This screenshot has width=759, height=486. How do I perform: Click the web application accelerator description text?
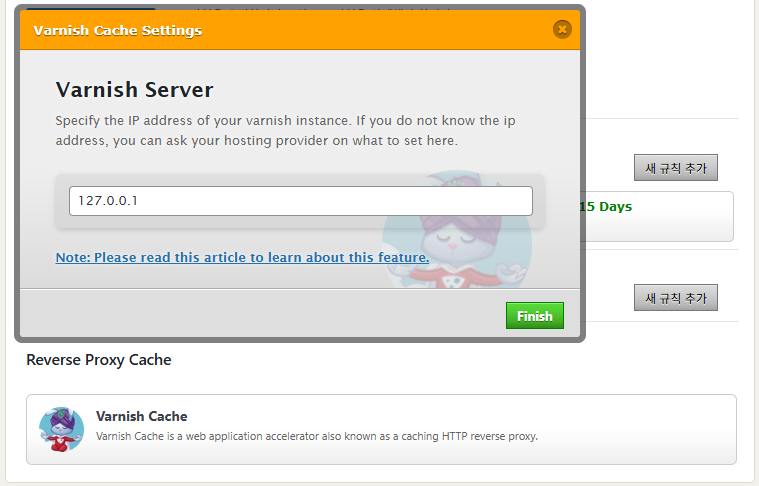[316, 437]
